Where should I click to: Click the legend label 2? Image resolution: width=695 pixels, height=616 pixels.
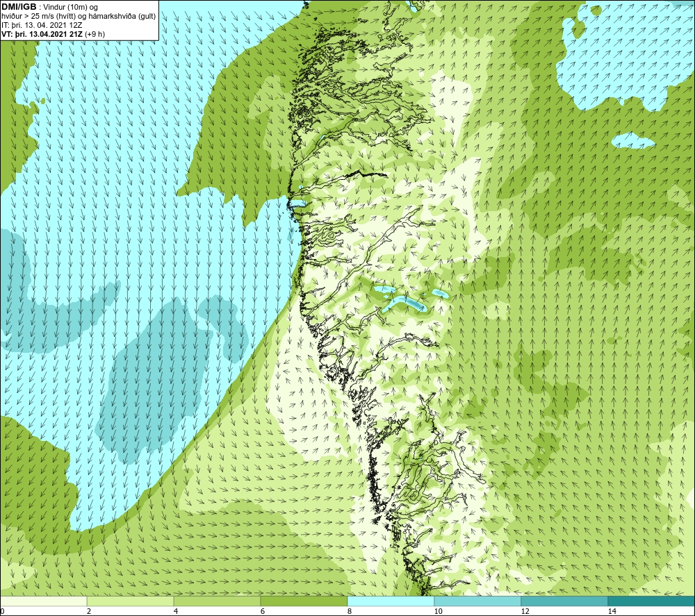(x=89, y=612)
